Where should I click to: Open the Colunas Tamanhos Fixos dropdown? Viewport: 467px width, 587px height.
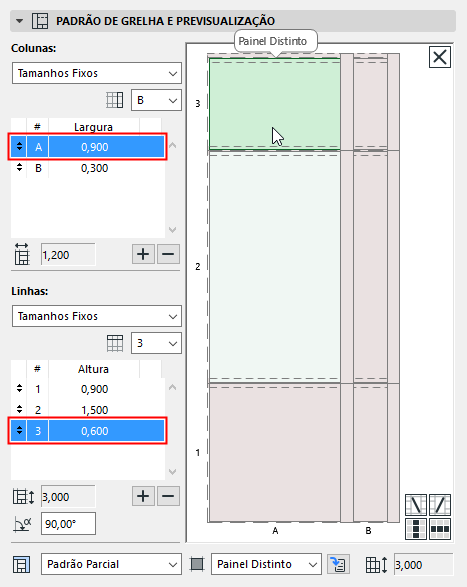(x=97, y=73)
